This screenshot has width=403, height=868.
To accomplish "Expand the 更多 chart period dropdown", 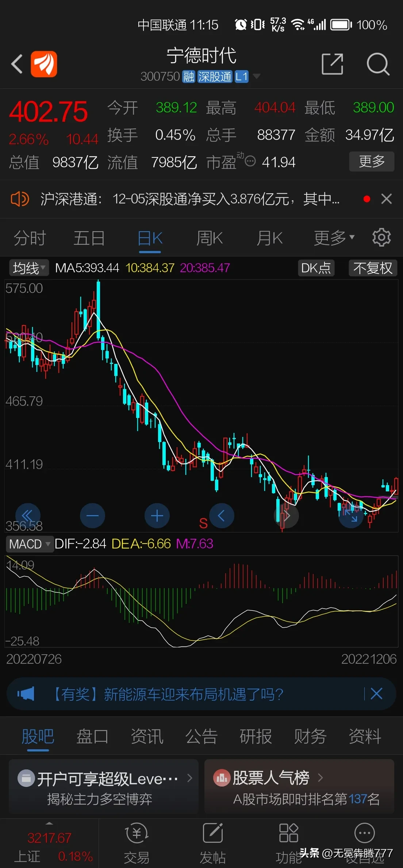I will 334,239.
